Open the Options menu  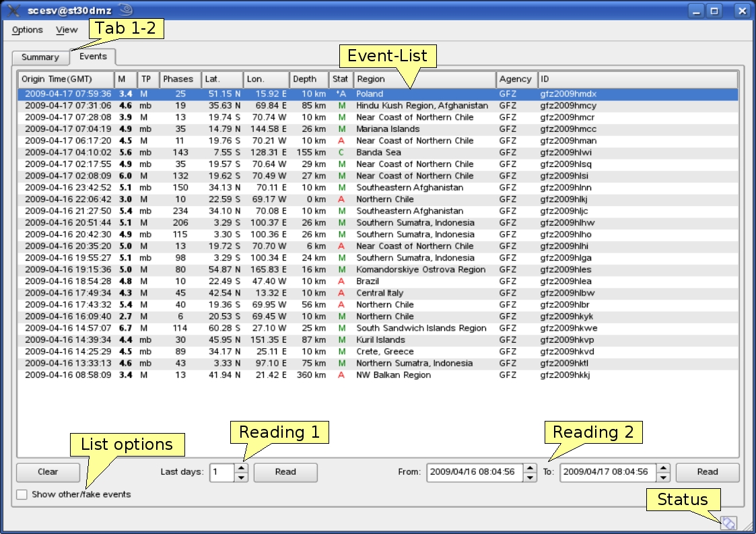pos(27,30)
